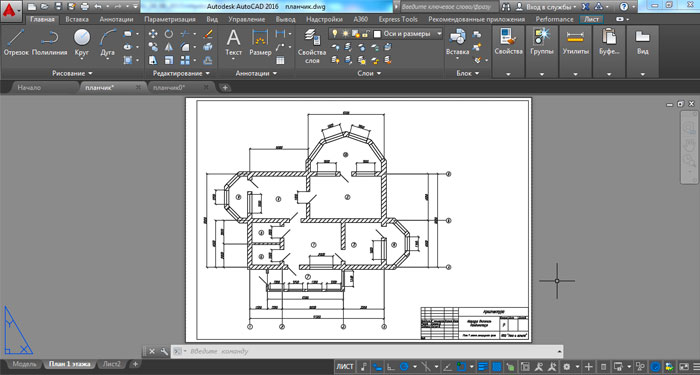700x375 pixels.
Task: Open the Буфер panel button
Action: coord(609,51)
